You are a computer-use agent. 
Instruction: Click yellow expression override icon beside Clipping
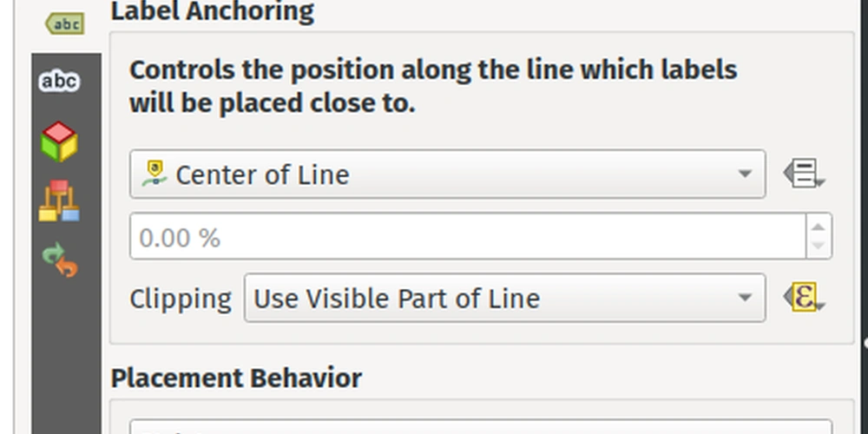coord(804,297)
